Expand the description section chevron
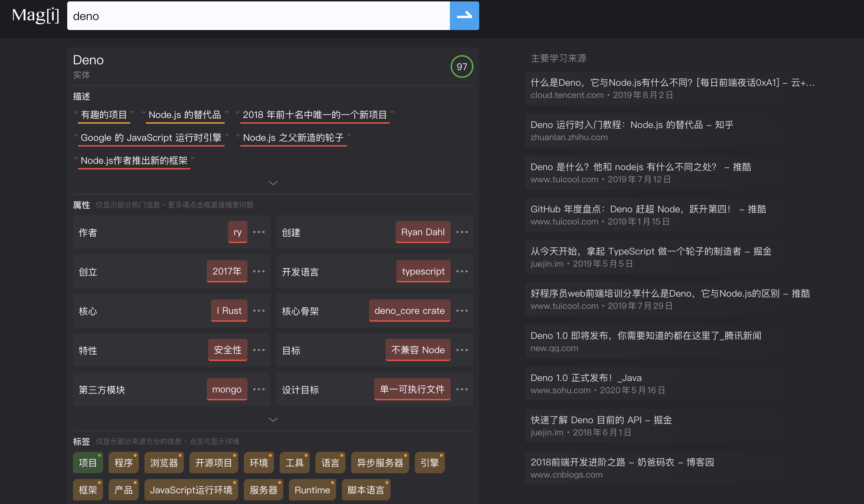The image size is (864, 504). tap(273, 183)
